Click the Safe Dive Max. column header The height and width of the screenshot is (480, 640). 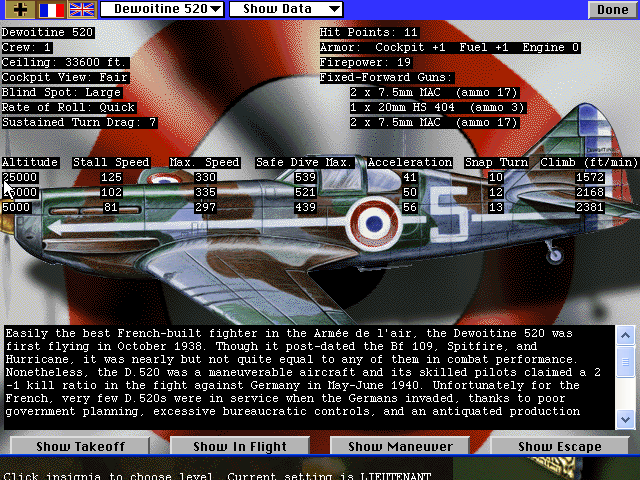pos(304,162)
